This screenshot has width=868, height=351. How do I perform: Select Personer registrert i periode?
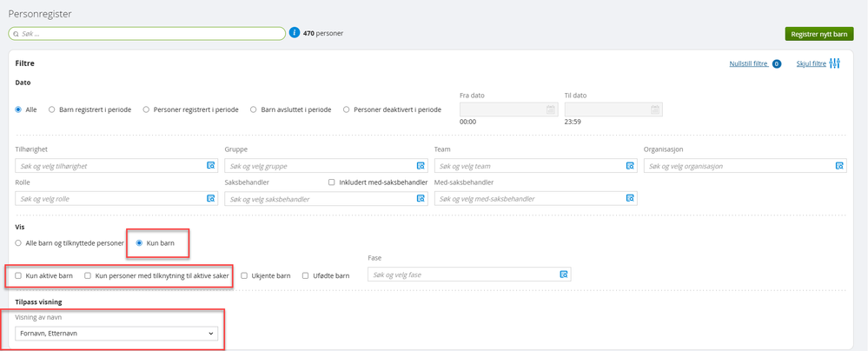tap(146, 109)
